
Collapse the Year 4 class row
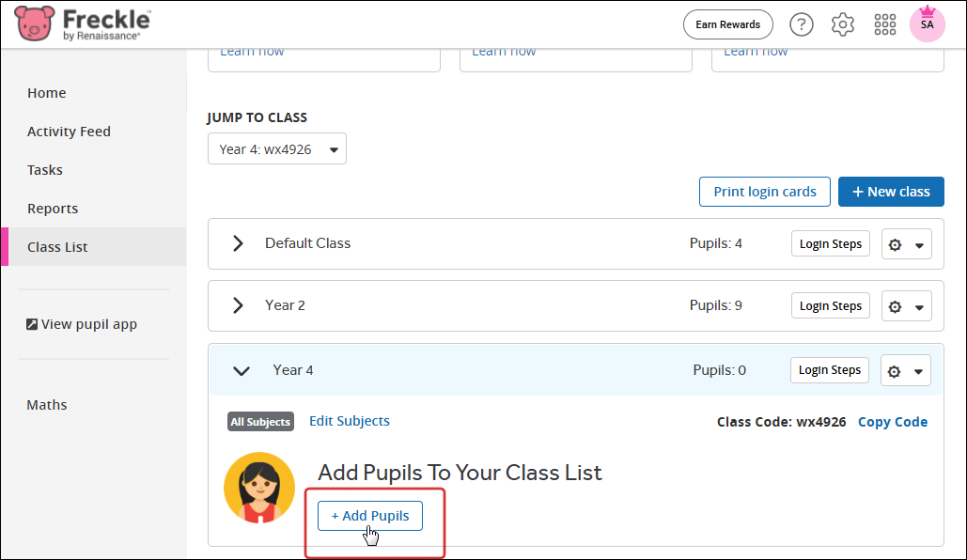coord(242,370)
